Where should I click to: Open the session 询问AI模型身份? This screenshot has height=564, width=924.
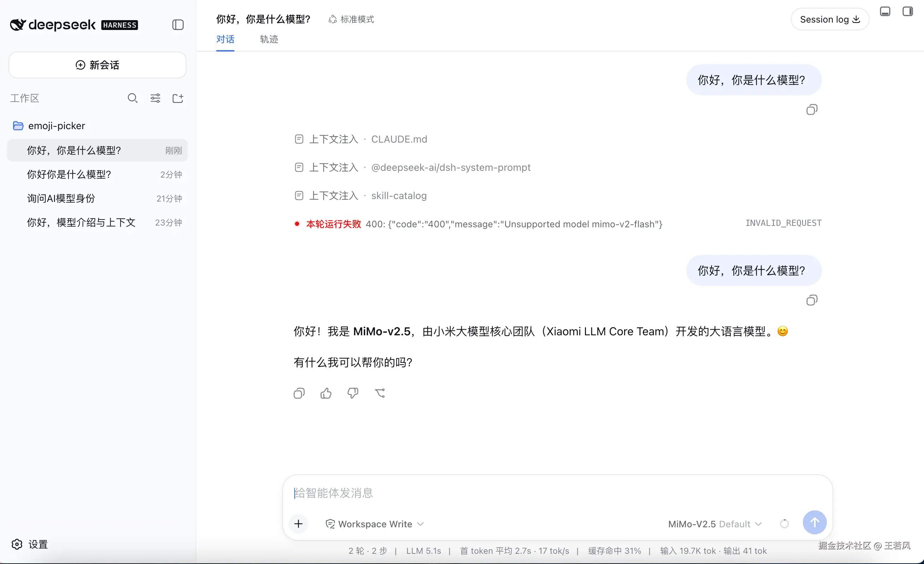(x=97, y=198)
